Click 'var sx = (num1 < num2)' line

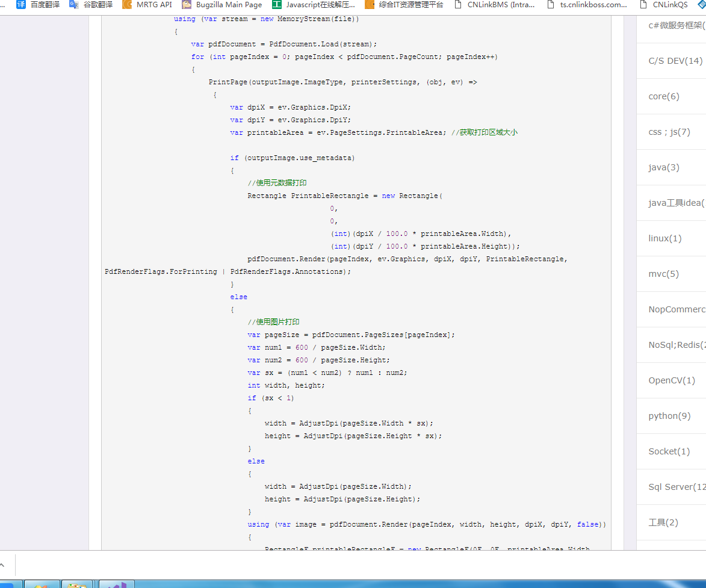coord(327,373)
